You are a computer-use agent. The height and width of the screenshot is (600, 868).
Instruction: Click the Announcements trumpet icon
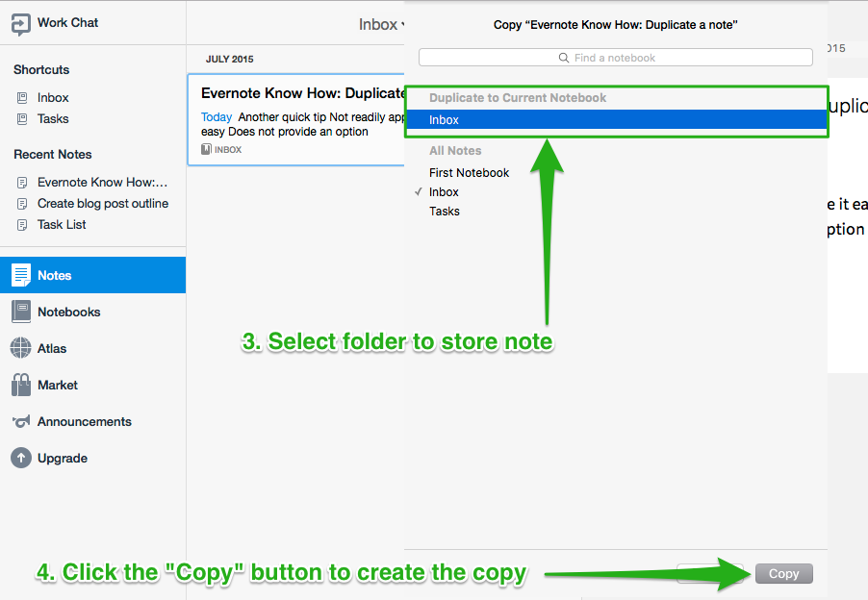tap(21, 422)
